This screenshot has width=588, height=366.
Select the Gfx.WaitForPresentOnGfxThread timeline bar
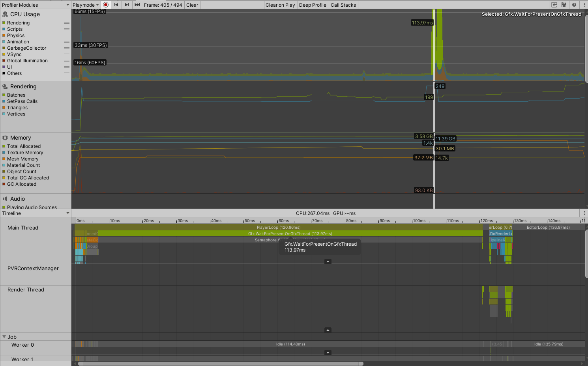pos(290,233)
